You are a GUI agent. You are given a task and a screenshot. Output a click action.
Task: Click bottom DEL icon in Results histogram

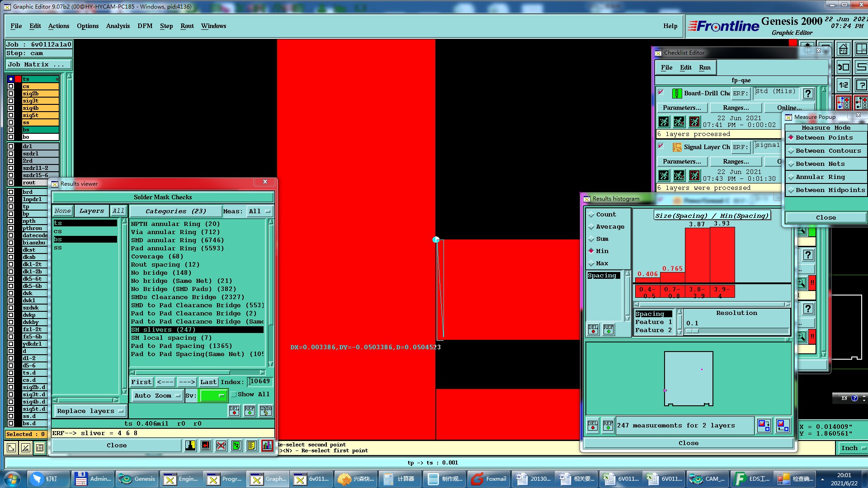coord(592,426)
